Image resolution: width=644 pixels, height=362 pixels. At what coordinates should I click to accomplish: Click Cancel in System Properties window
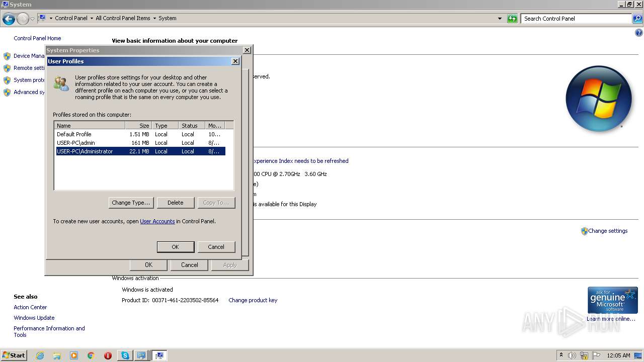pyautogui.click(x=189, y=265)
